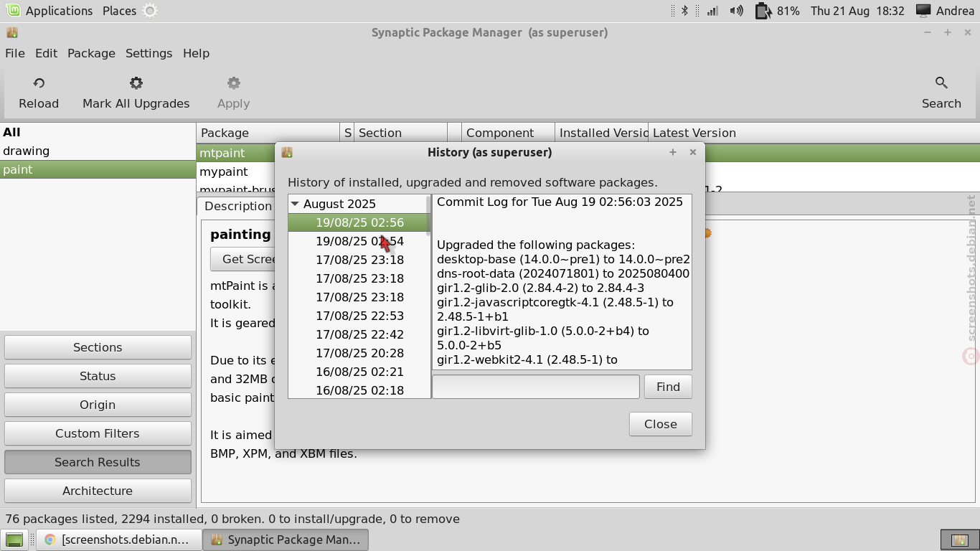This screenshot has width=980, height=551.
Task: Open the volume speaker tray icon
Action: point(736,11)
